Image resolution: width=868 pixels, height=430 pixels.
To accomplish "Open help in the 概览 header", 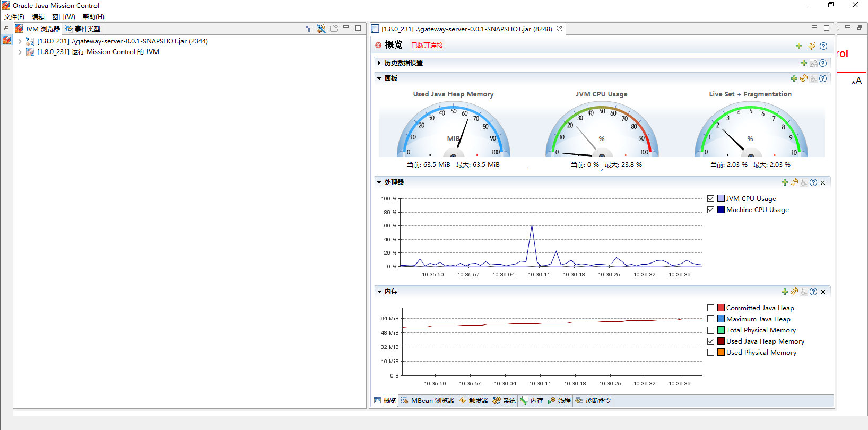I will (823, 46).
